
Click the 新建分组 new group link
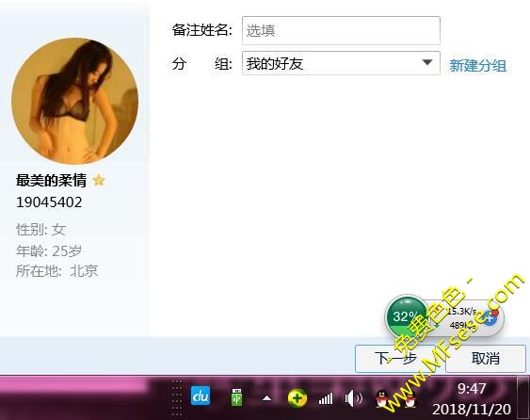click(477, 65)
